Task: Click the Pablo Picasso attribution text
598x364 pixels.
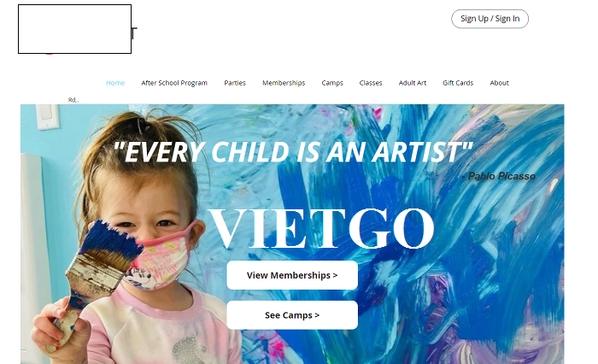Action: pos(498,176)
